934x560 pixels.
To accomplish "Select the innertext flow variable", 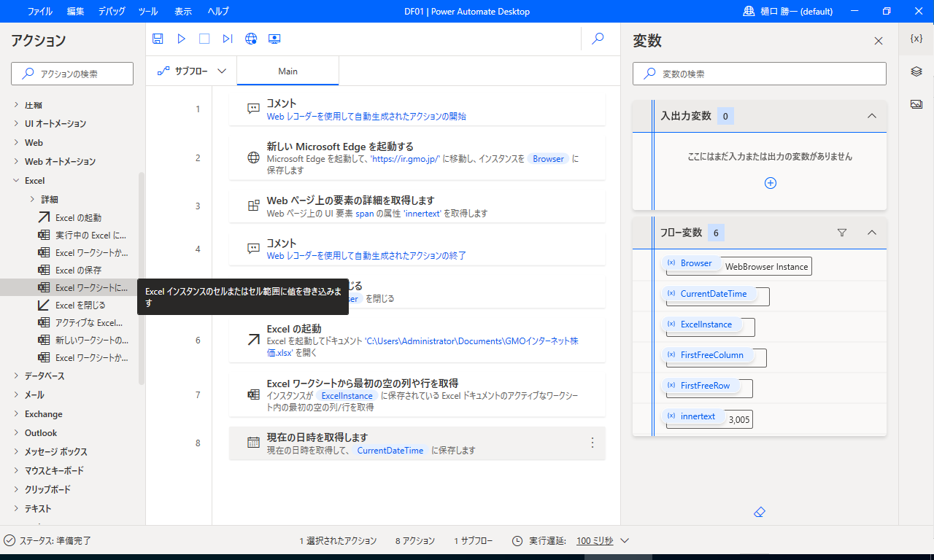I will click(x=692, y=416).
